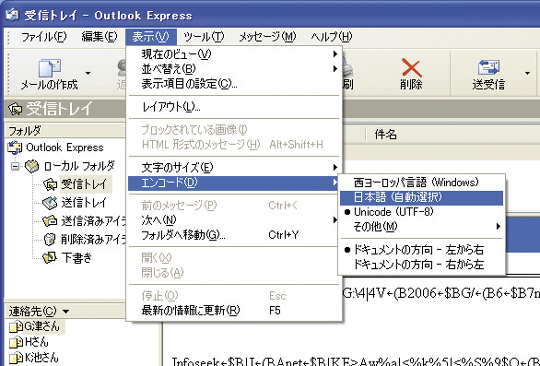Click the 送信トレイ outbox icon

coord(50,203)
